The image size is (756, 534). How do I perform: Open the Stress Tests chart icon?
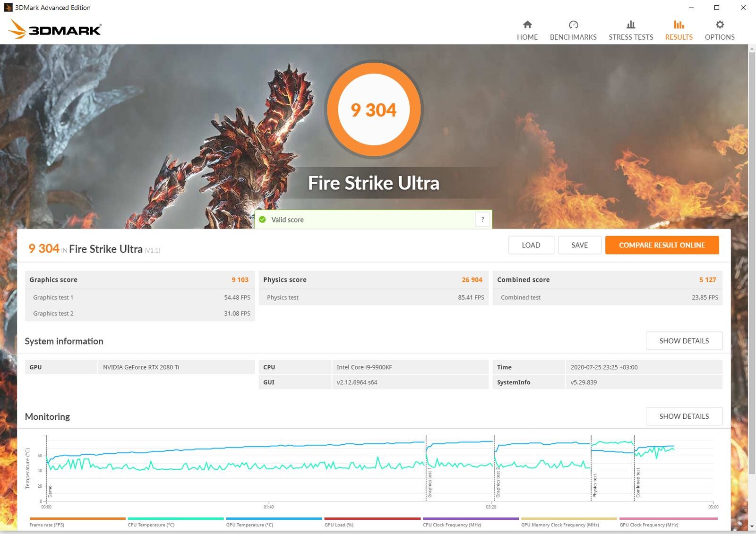click(x=631, y=25)
